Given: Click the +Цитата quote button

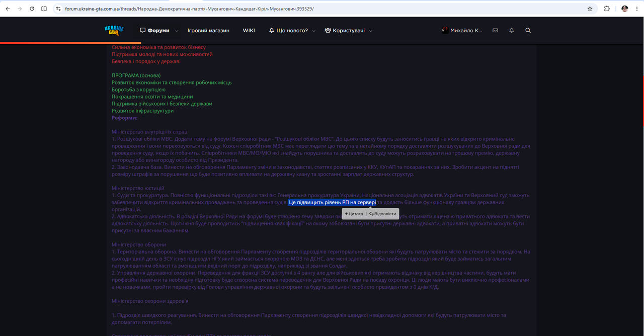Looking at the screenshot, I should click(x=354, y=214).
